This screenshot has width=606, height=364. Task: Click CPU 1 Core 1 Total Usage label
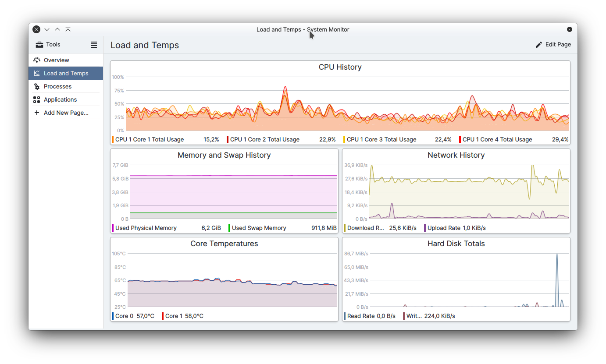click(150, 139)
